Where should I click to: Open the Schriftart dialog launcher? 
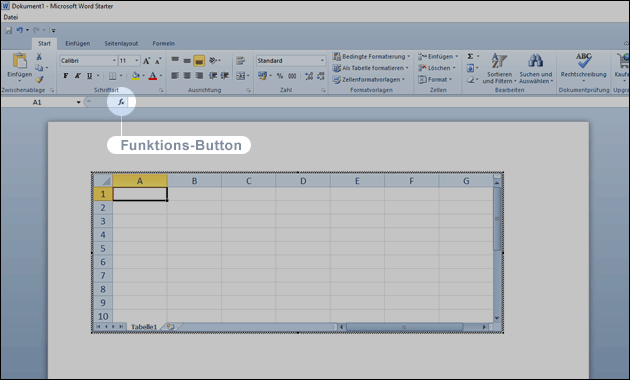[161, 90]
